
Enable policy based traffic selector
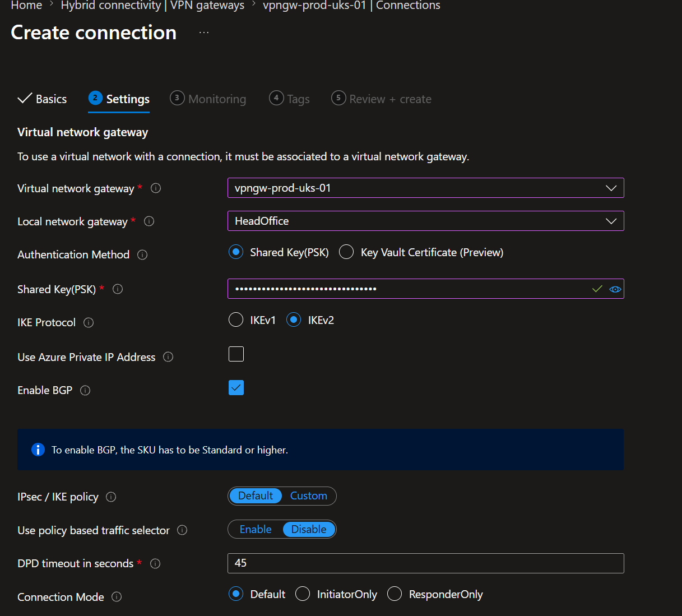pos(256,530)
